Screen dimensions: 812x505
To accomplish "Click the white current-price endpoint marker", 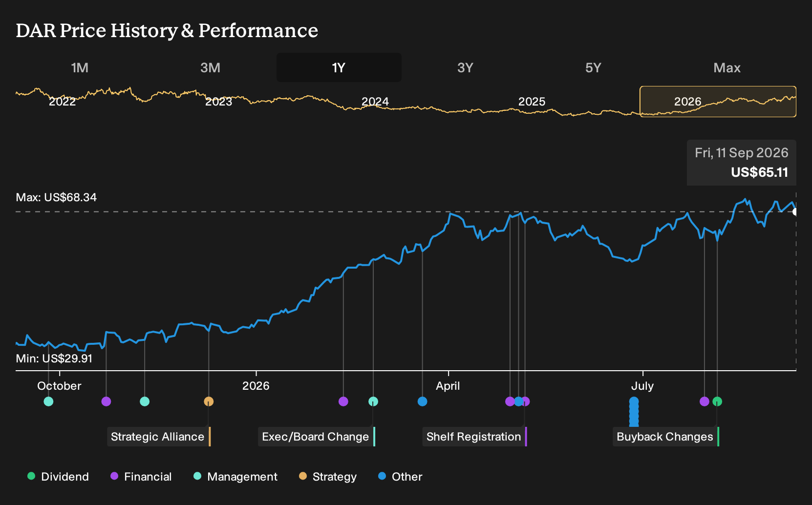I will [795, 211].
